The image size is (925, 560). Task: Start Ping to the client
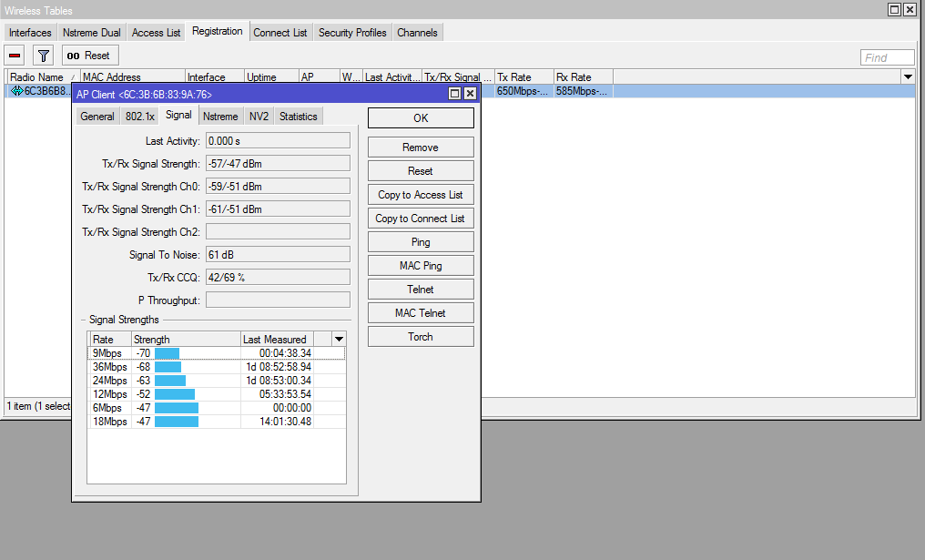coord(421,242)
